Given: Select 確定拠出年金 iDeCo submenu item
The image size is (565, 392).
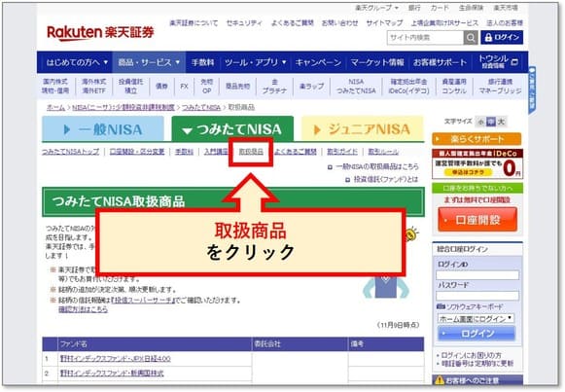Looking at the screenshot, I should tap(409, 87).
